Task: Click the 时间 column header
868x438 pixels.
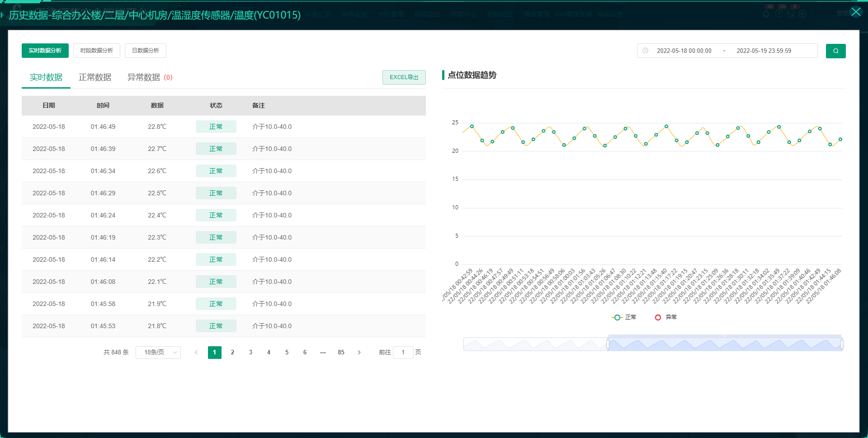Action: (103, 105)
